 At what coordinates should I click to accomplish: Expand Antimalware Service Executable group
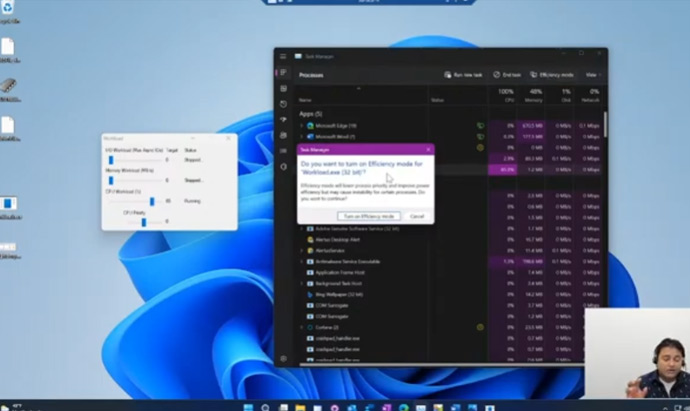(301, 261)
